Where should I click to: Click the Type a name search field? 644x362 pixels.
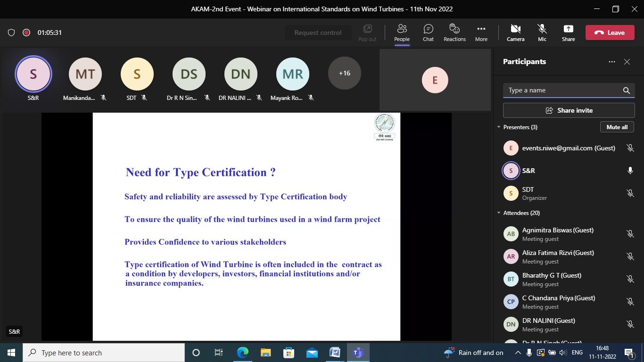pos(561,90)
